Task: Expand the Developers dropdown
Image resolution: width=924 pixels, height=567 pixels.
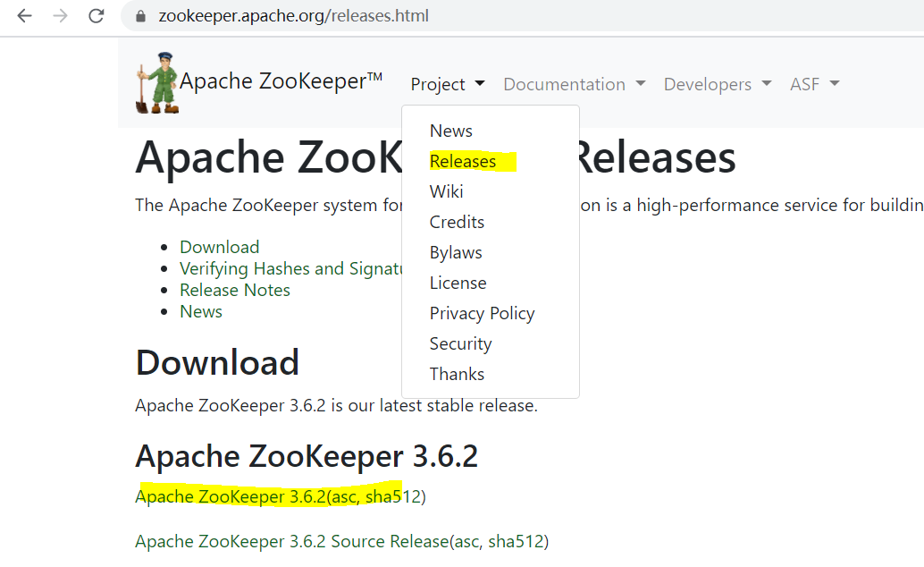Action: tap(718, 84)
